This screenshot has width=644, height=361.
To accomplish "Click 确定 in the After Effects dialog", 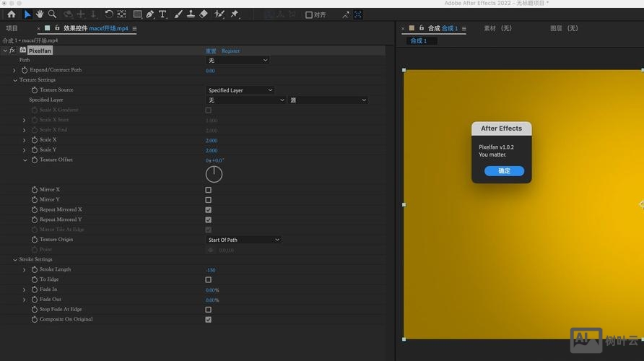I will 504,171.
